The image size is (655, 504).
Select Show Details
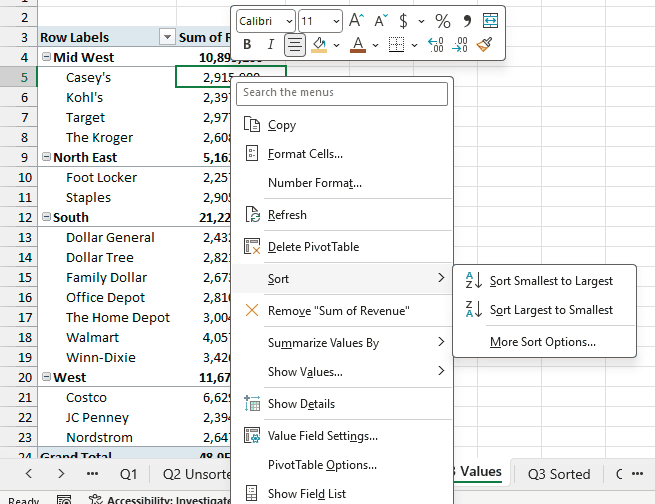[342, 404]
